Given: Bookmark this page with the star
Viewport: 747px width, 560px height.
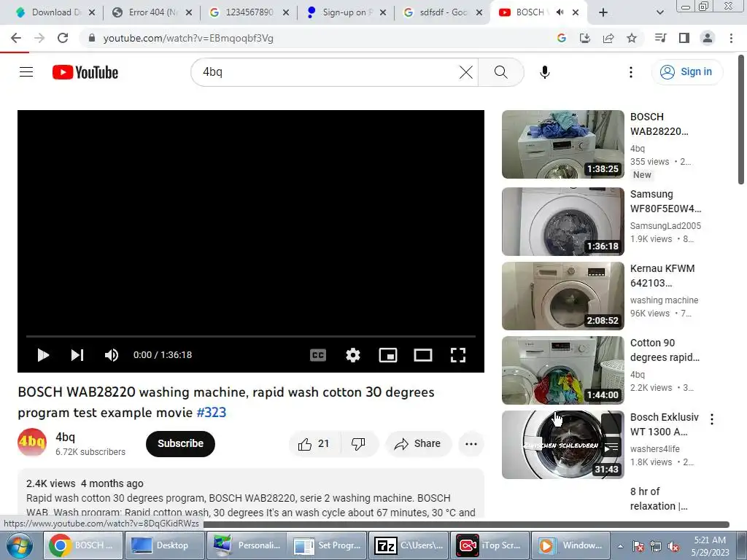Looking at the screenshot, I should click(632, 38).
